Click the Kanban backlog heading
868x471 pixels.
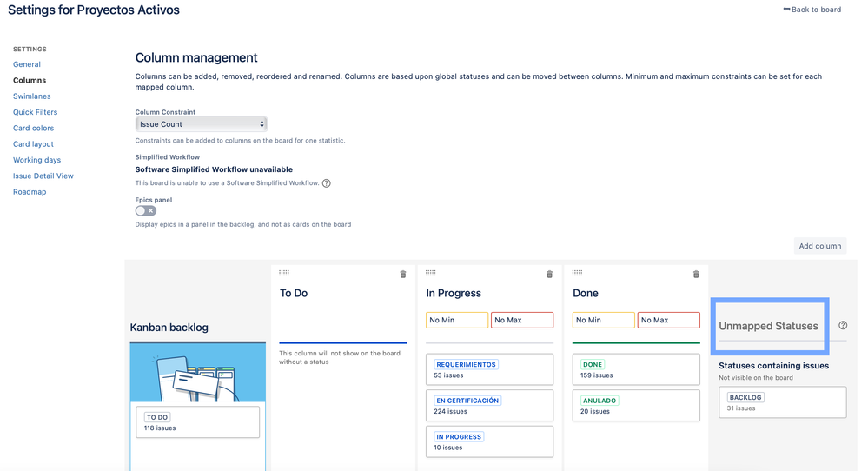click(x=169, y=328)
